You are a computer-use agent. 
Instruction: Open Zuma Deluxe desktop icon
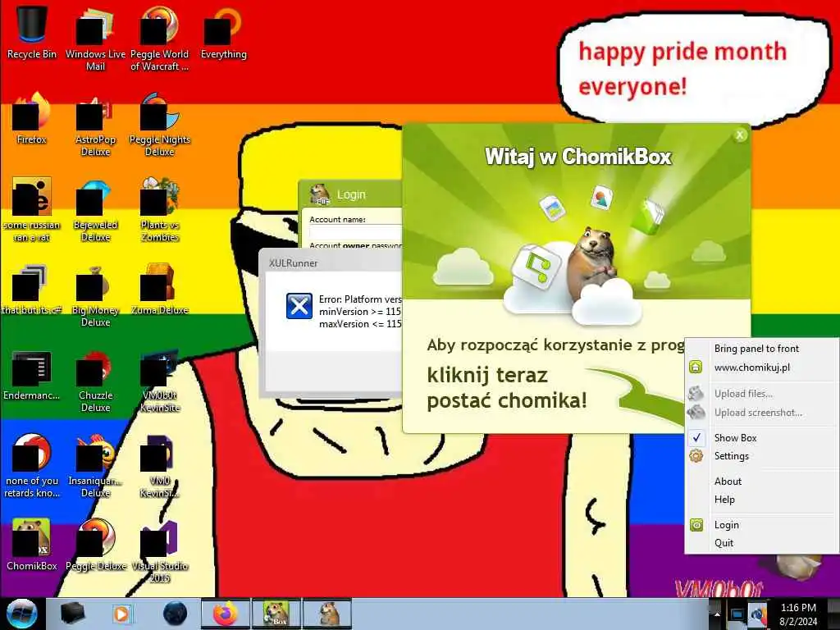tap(159, 290)
